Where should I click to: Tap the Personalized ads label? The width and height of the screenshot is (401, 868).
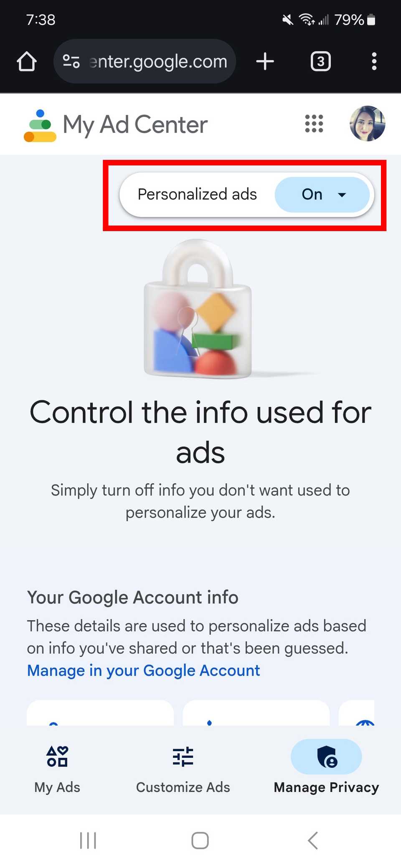(197, 194)
